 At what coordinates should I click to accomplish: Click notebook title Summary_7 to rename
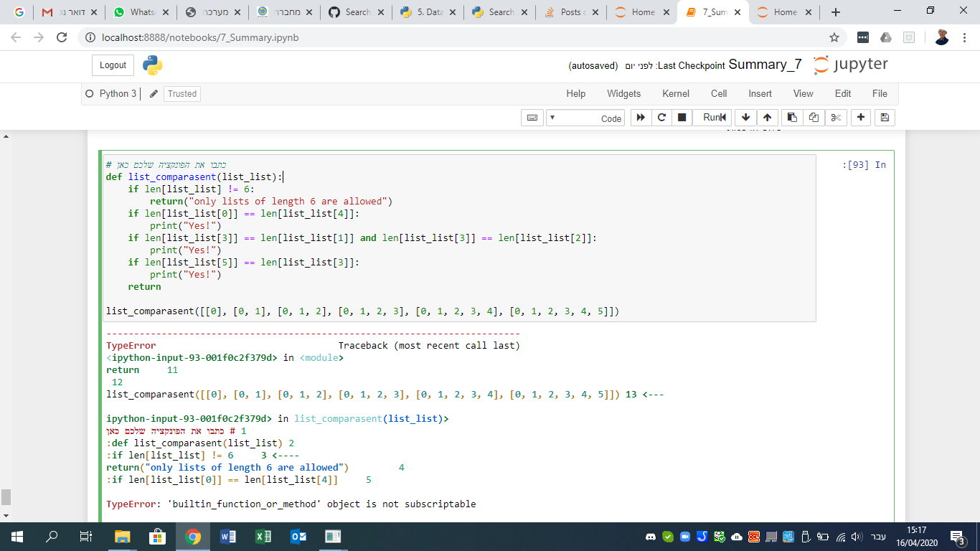point(765,65)
